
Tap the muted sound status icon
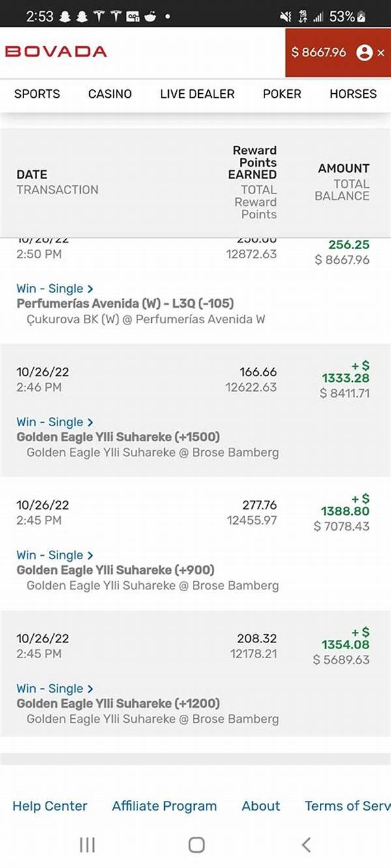pyautogui.click(x=285, y=16)
